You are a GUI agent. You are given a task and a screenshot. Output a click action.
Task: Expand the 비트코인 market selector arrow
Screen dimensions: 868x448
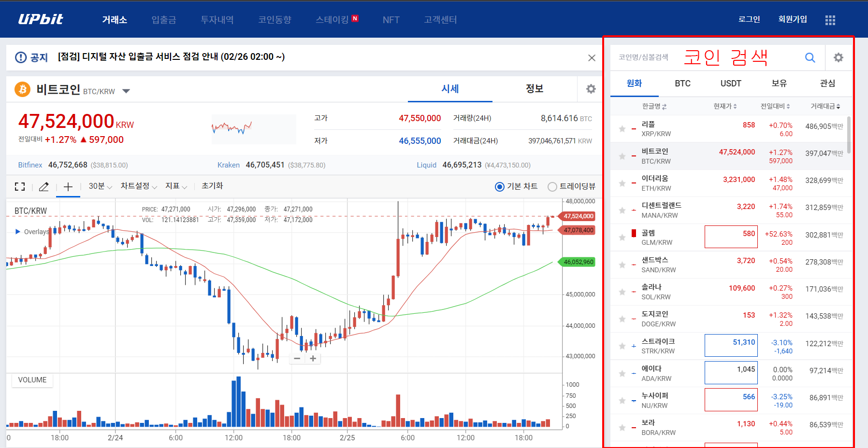coord(126,91)
